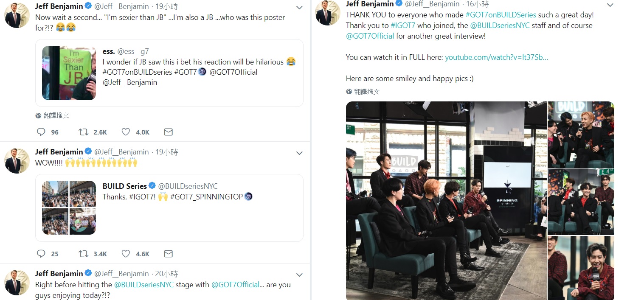Open the youtube.com/watch link
The height and width of the screenshot is (300, 644).
pyautogui.click(x=496, y=57)
